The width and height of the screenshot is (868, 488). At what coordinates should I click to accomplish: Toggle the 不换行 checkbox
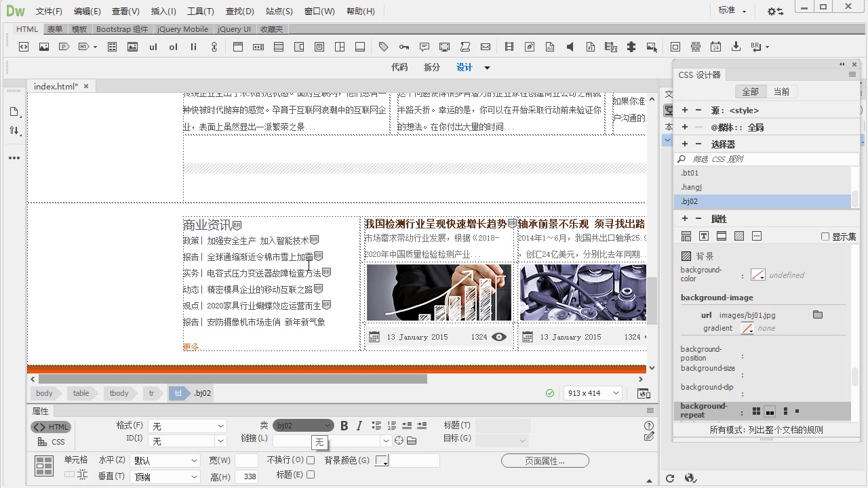(311, 460)
